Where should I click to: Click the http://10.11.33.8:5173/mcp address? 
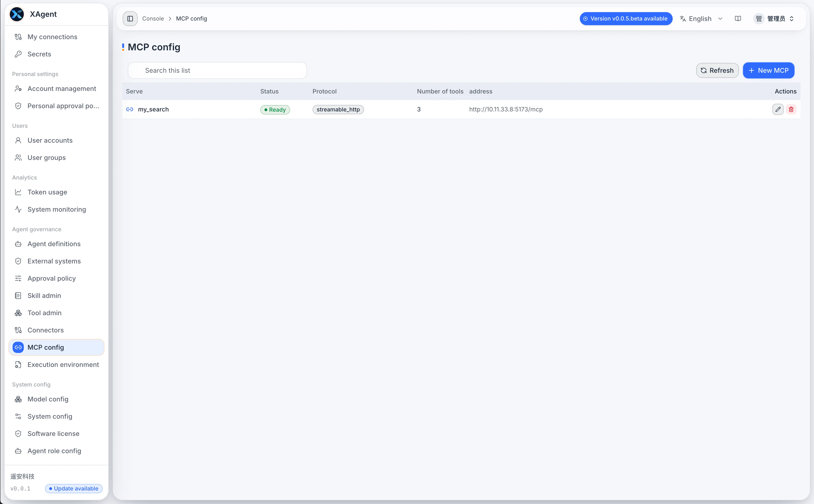pos(506,109)
